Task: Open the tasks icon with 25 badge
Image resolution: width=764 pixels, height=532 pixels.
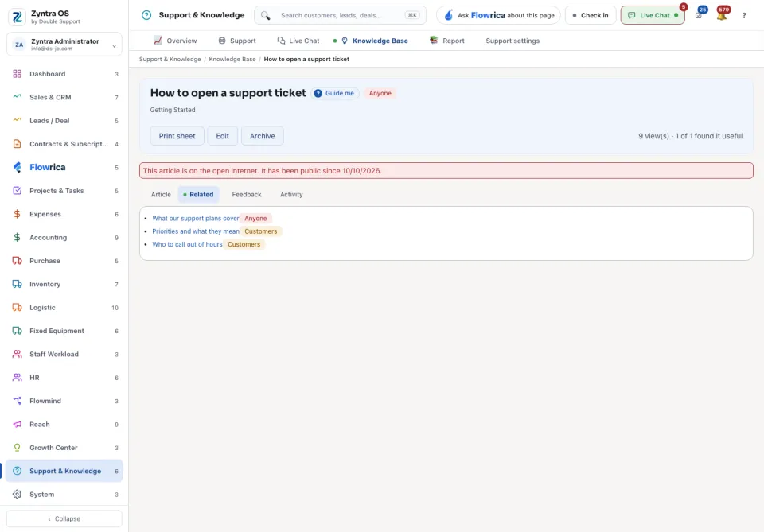Action: tap(700, 14)
